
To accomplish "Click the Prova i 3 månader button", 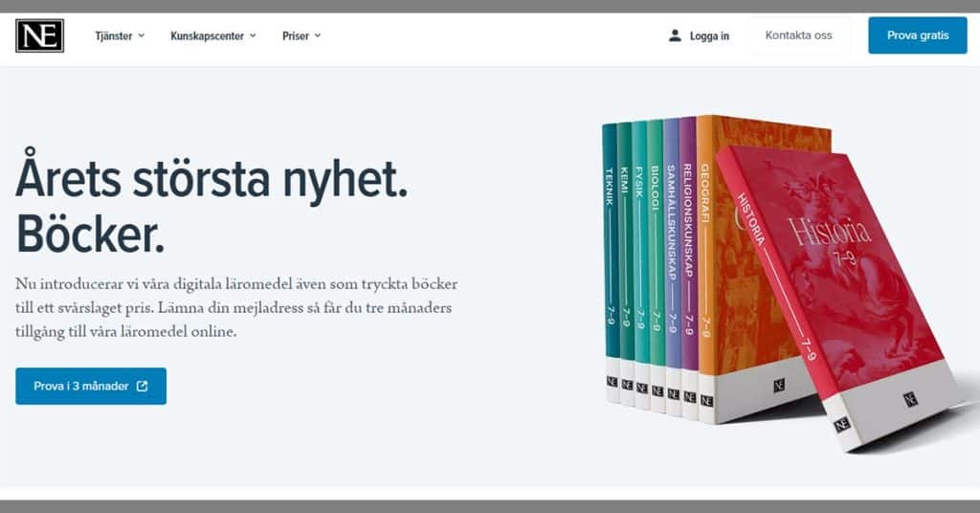I will pyautogui.click(x=91, y=386).
